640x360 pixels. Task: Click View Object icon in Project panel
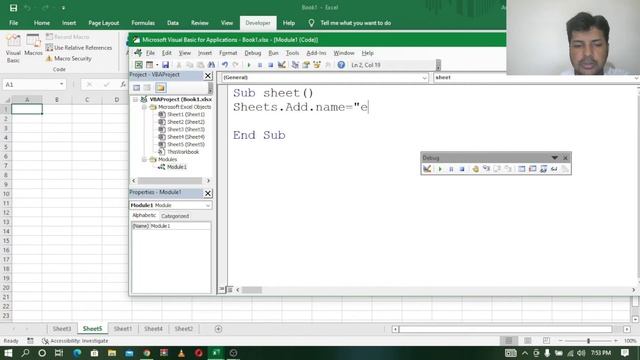coord(147,88)
